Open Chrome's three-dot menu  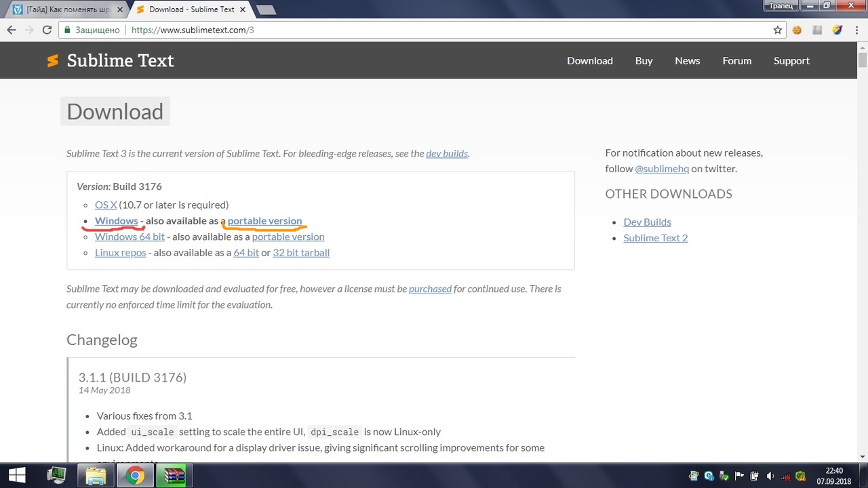[x=856, y=30]
